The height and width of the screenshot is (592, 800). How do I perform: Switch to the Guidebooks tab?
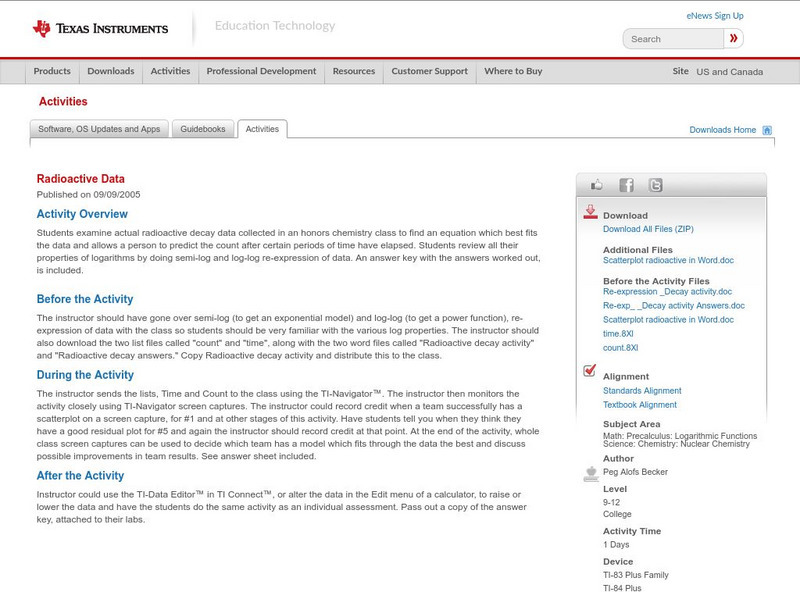point(203,129)
